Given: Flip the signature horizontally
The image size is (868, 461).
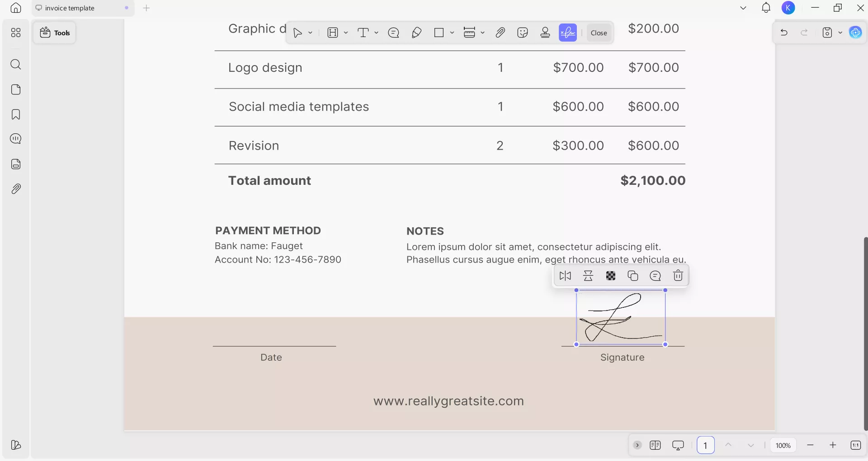Looking at the screenshot, I should coord(565,276).
